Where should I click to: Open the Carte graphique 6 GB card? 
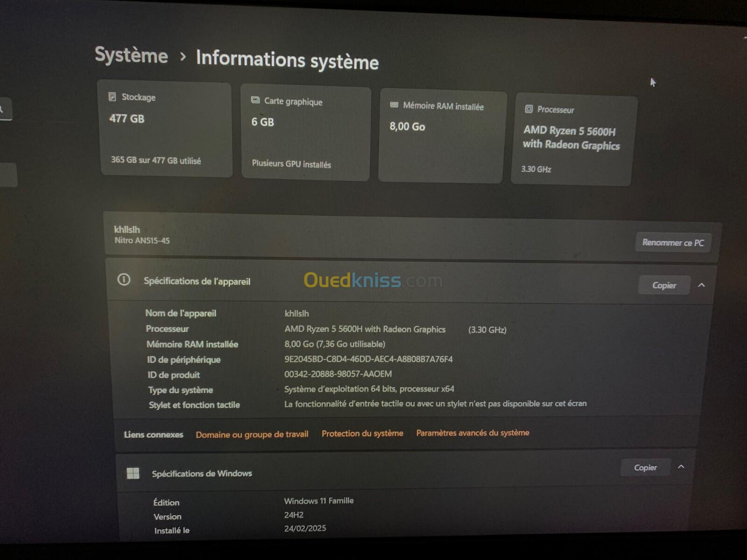click(x=306, y=133)
